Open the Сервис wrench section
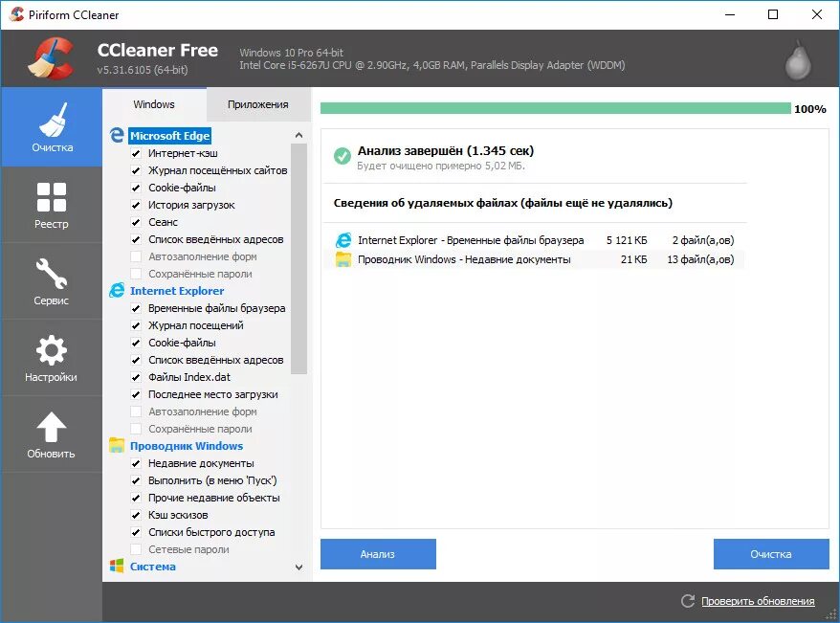Screen dimensions: 840x623 [x=52, y=281]
